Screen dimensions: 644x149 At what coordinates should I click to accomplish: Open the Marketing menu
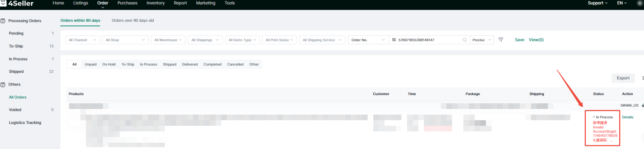tap(206, 3)
